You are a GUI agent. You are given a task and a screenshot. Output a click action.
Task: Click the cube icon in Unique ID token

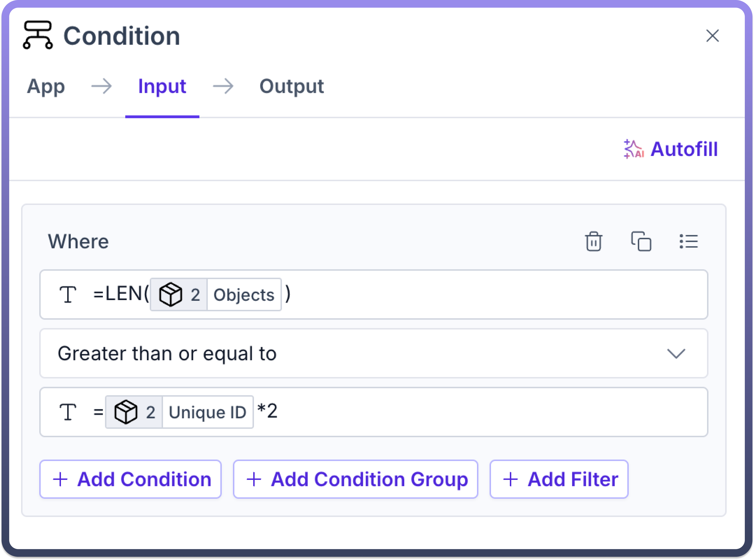tap(126, 412)
